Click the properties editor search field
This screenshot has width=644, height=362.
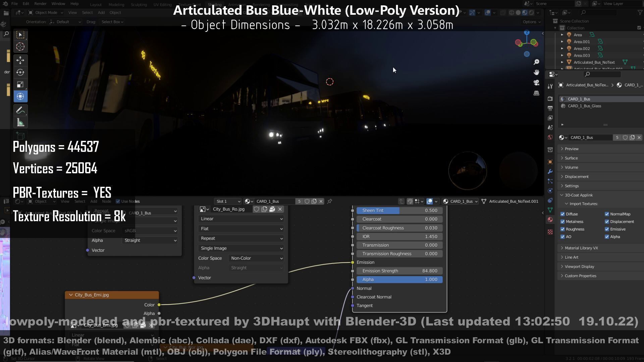[x=602, y=74]
